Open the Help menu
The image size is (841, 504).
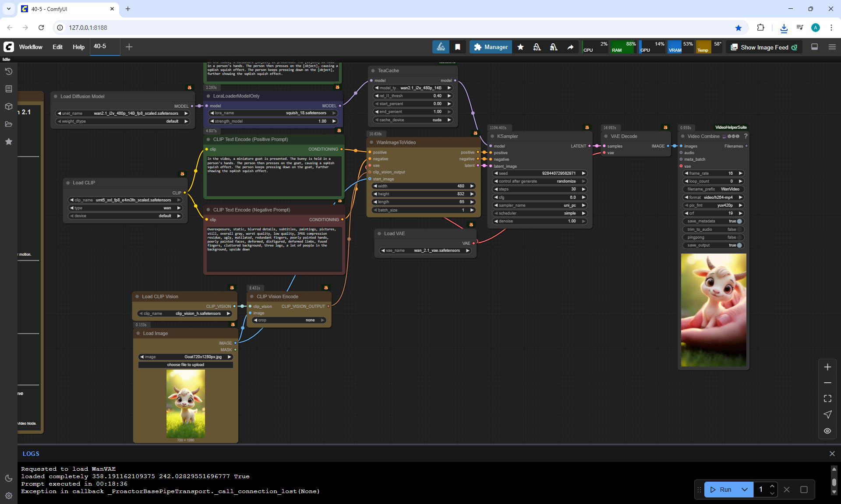coord(78,47)
